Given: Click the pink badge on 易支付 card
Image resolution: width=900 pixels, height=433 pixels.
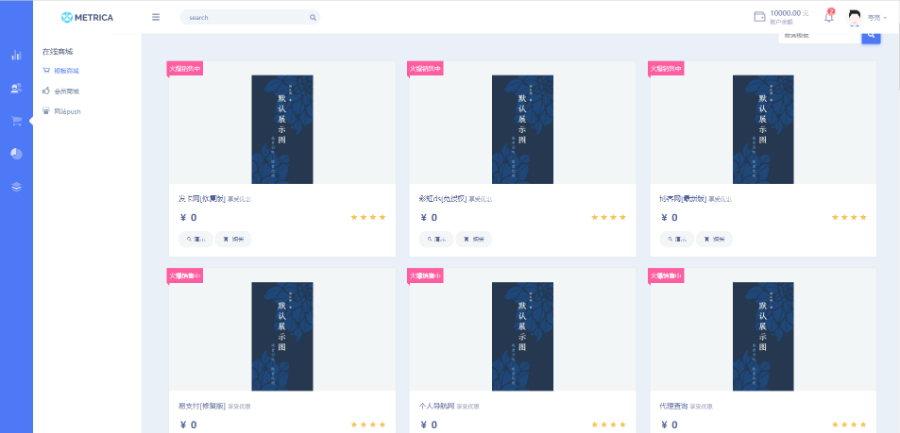Looking at the screenshot, I should pos(185,276).
